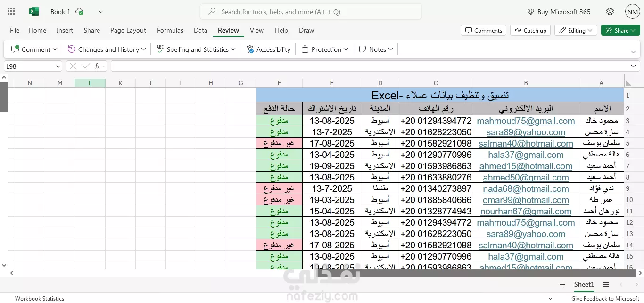Select column F header

point(279,83)
